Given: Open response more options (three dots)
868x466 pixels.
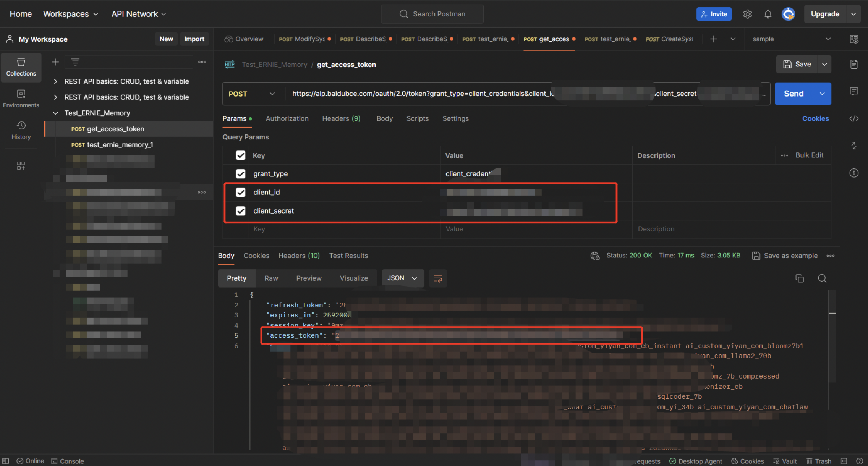Looking at the screenshot, I should [831, 256].
